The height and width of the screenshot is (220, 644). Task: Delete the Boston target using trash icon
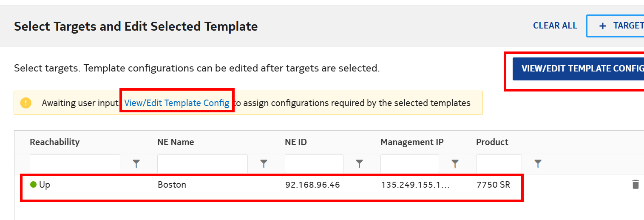tap(635, 185)
